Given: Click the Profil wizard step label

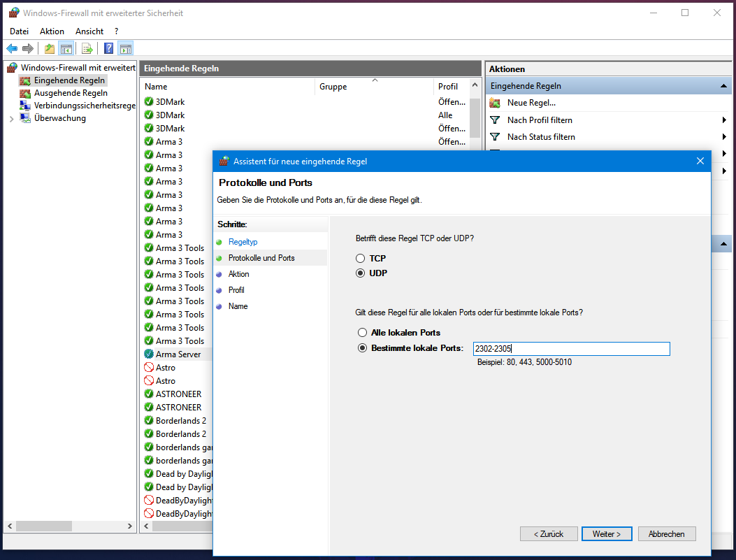Looking at the screenshot, I should [236, 290].
